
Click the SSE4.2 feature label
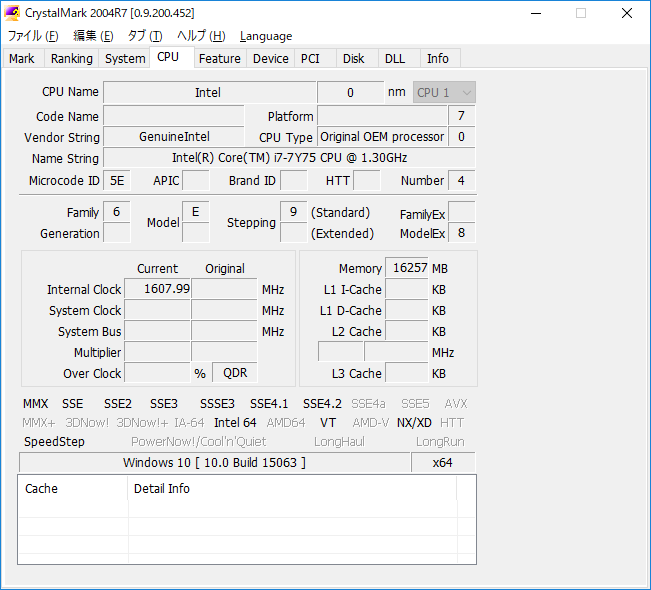coord(322,404)
